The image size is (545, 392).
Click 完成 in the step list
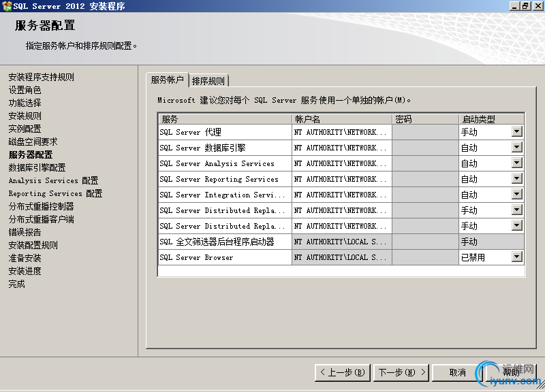coord(16,284)
